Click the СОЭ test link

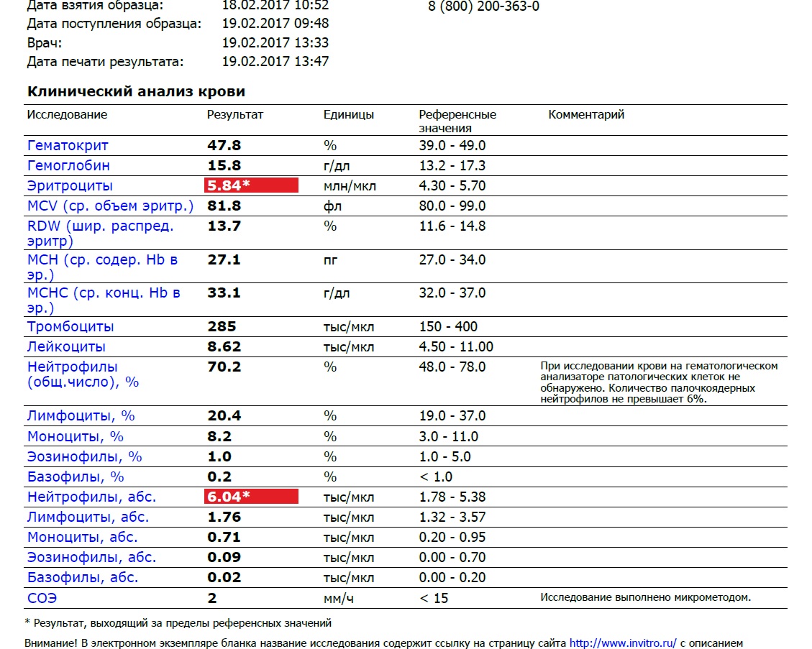pos(42,598)
